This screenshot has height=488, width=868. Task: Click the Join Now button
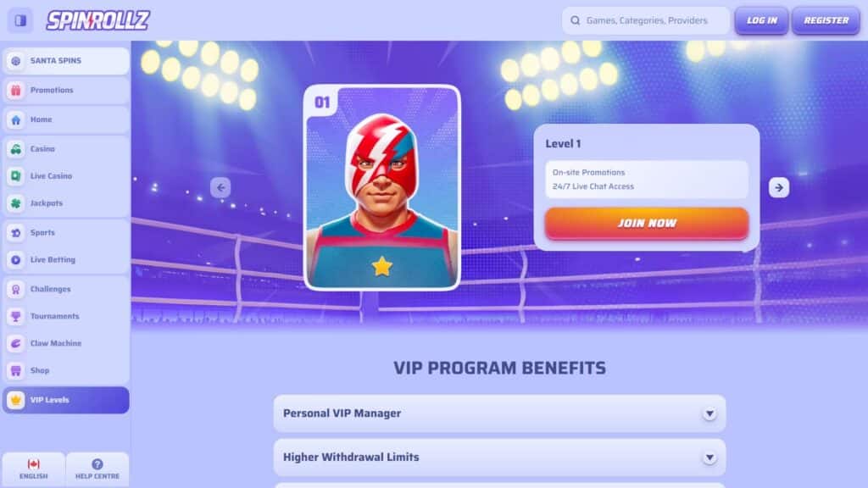(x=647, y=223)
